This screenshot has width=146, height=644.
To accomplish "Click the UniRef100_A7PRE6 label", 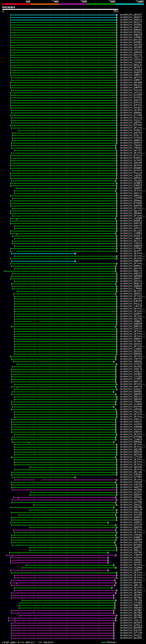I will click(131, 37).
